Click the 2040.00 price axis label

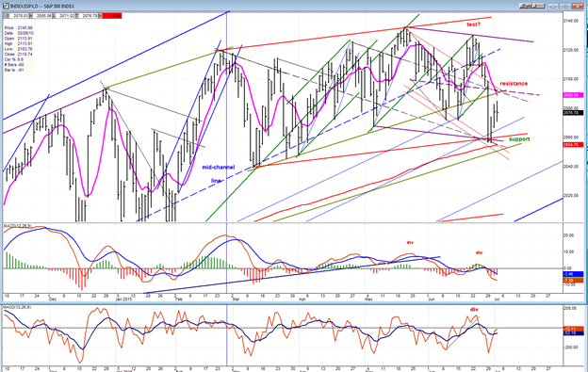[x=570, y=167]
